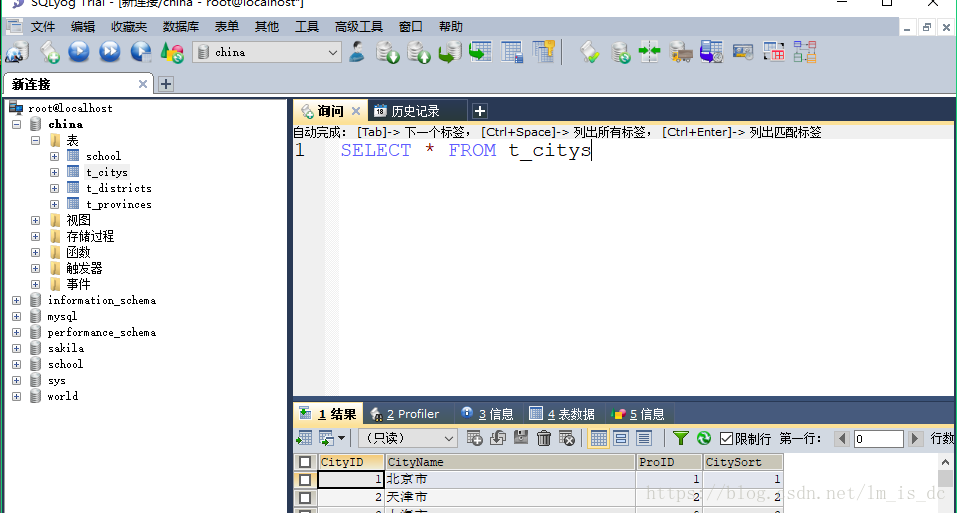Click the create table grid icon
957x513 pixels.
(512, 52)
